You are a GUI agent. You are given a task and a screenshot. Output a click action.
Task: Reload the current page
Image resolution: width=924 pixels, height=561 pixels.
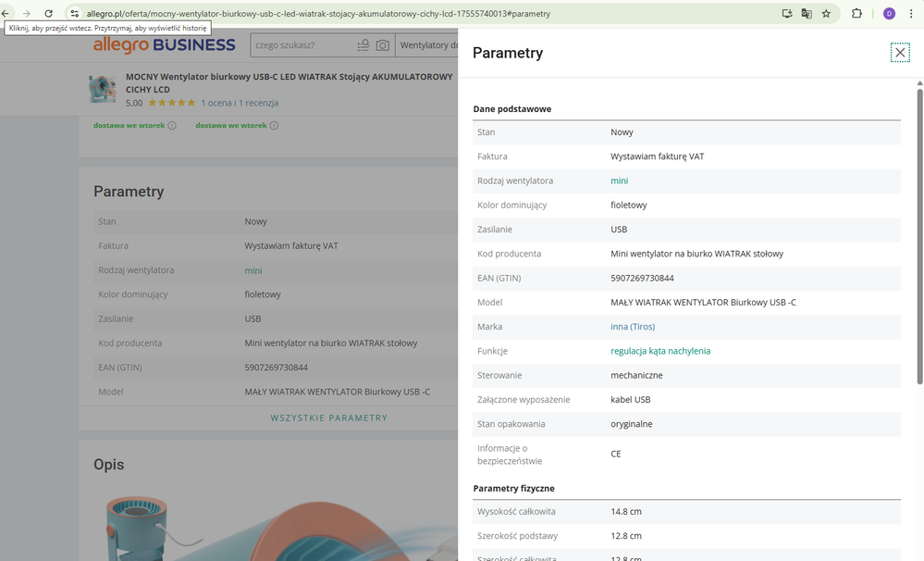(49, 14)
